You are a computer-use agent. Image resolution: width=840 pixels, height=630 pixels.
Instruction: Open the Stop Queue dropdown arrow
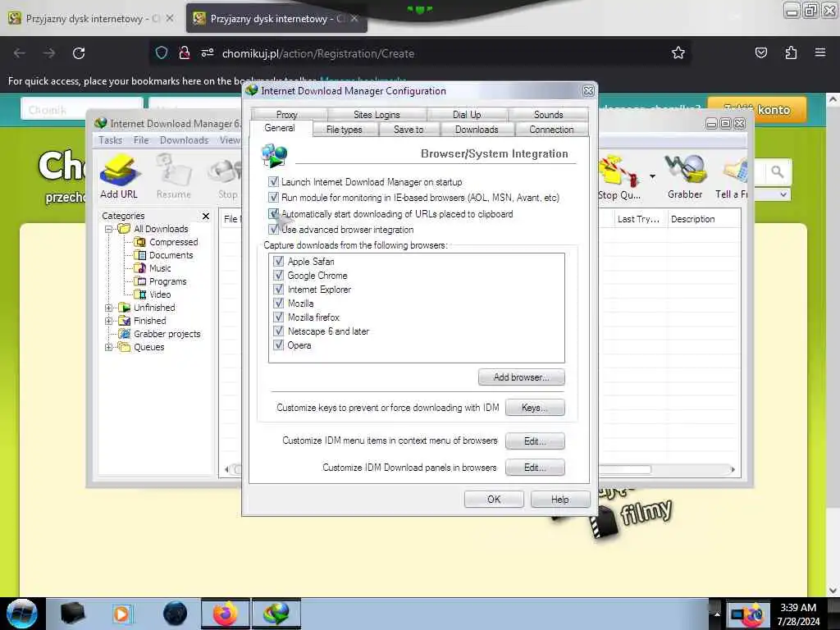point(652,176)
